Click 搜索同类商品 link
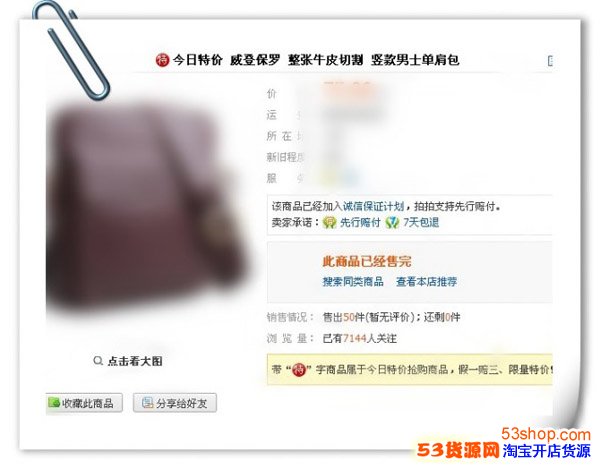The height and width of the screenshot is (469, 600). click(353, 282)
